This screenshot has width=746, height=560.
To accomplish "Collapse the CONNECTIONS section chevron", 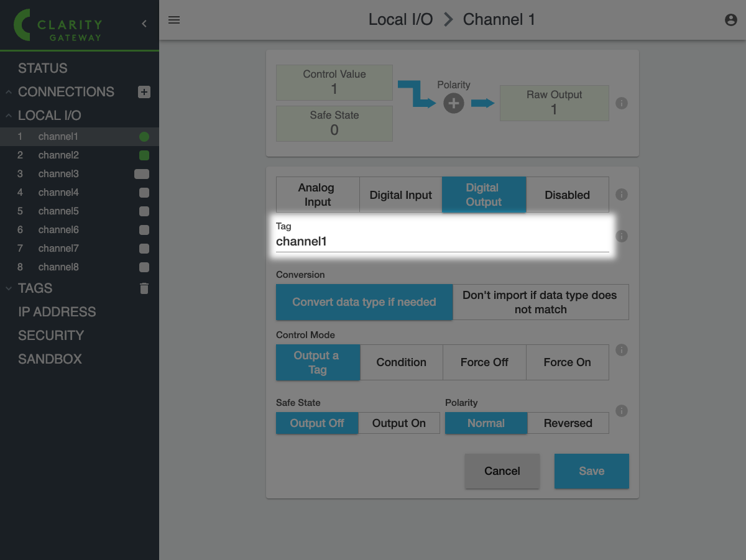I will click(9, 92).
